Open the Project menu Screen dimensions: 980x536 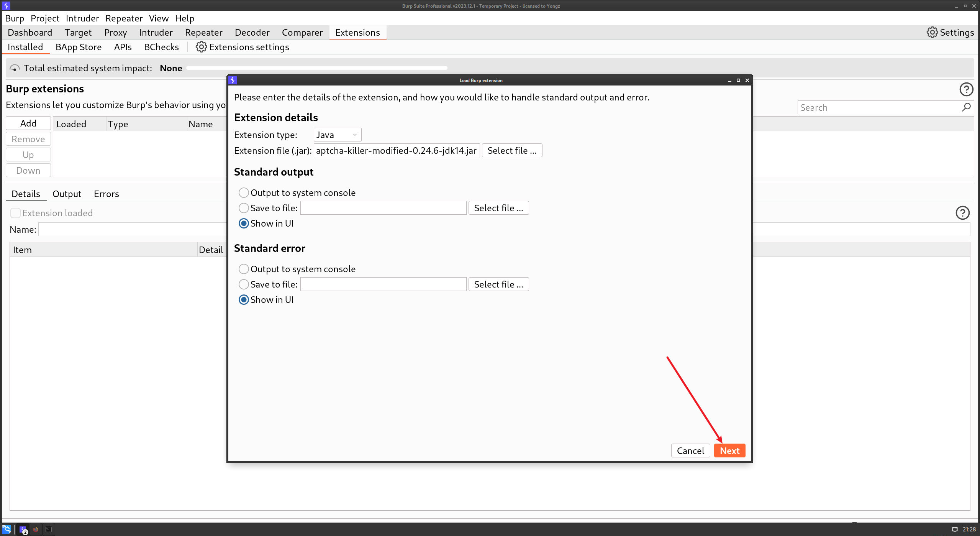[x=45, y=18]
